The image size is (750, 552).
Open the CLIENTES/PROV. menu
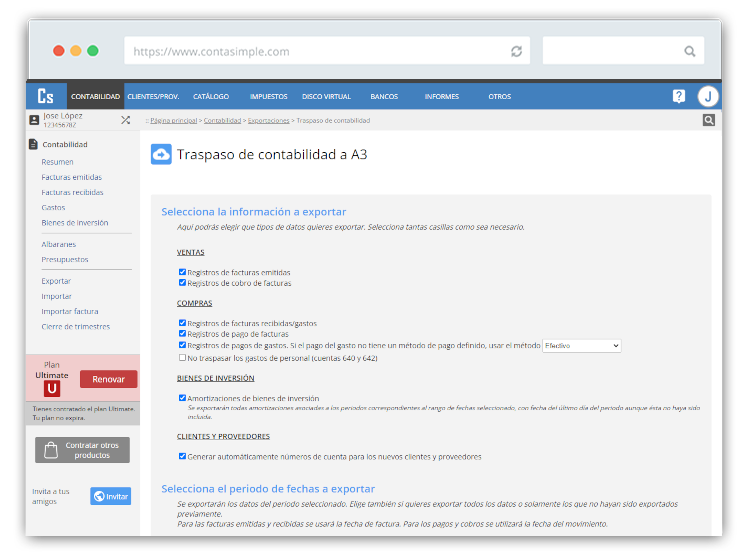click(153, 96)
